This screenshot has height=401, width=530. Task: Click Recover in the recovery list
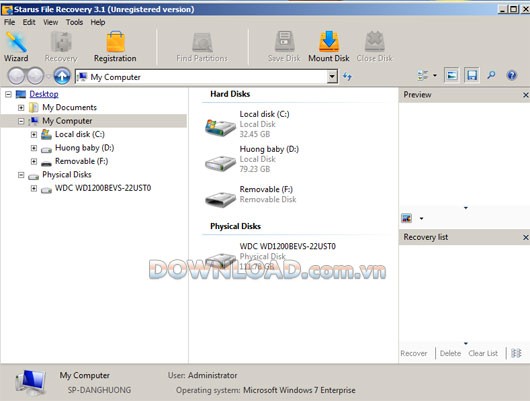[x=414, y=353]
